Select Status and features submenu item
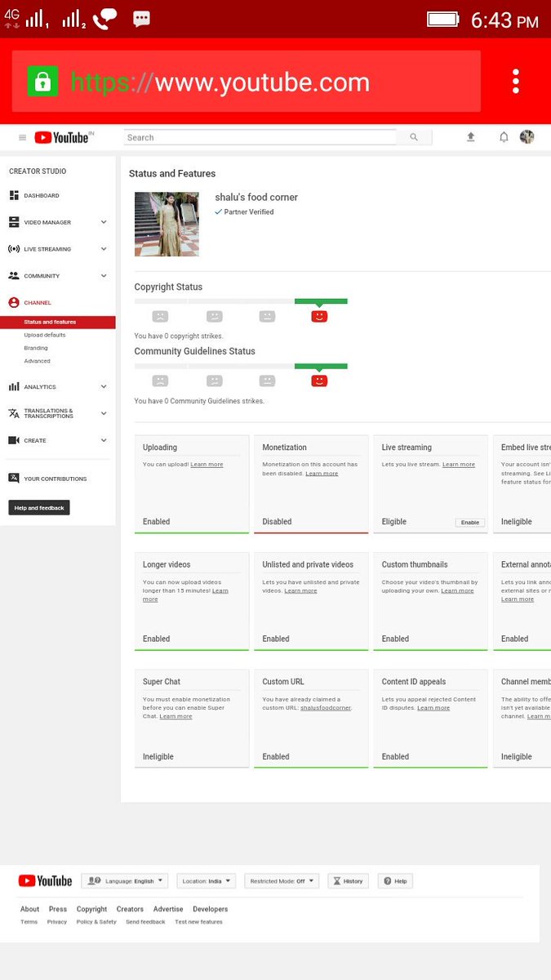The width and height of the screenshot is (551, 980). pos(57,322)
